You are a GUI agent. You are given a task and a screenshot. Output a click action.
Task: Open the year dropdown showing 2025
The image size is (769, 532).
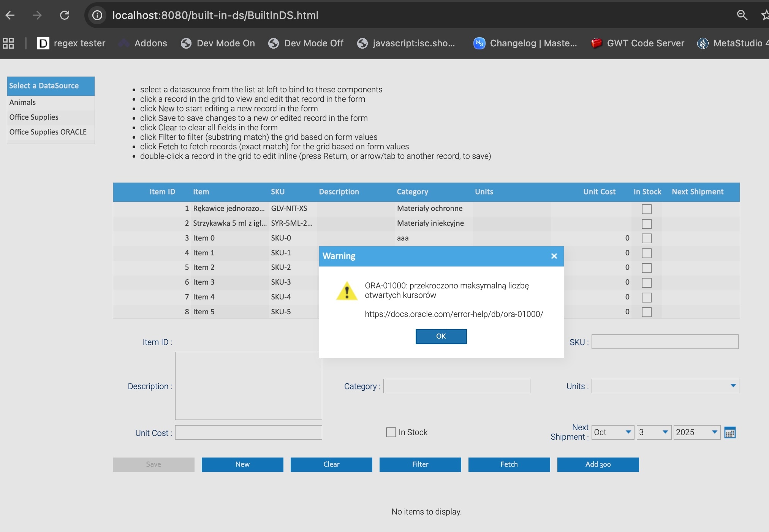[x=714, y=432]
